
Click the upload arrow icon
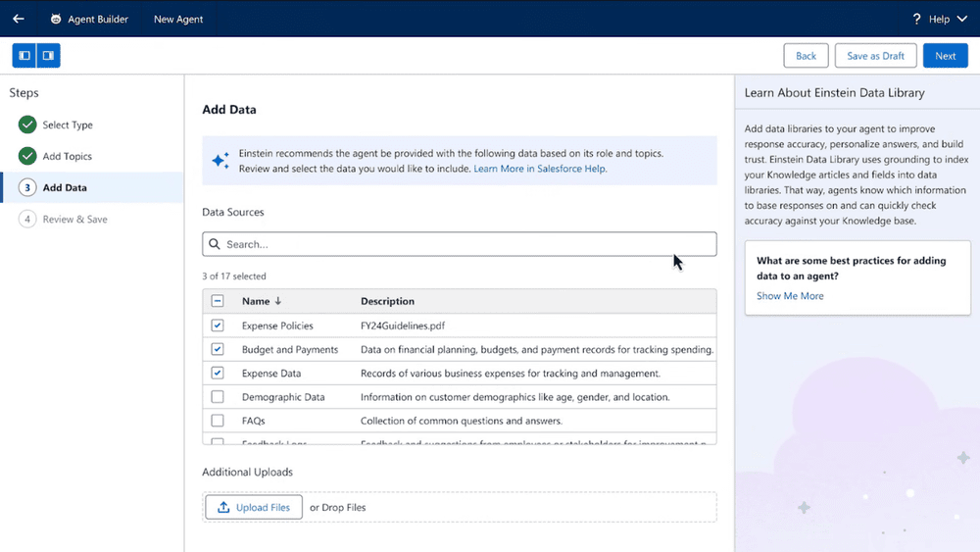tap(223, 508)
